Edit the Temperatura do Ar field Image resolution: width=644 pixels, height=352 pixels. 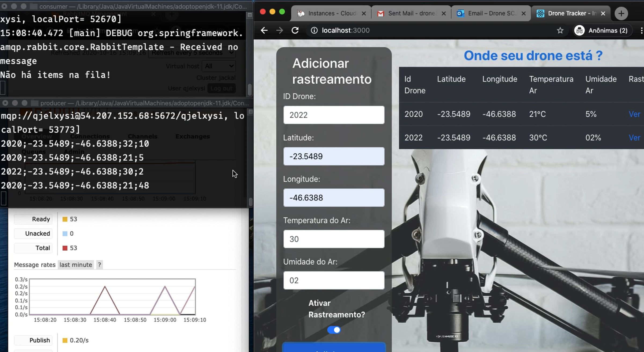334,239
